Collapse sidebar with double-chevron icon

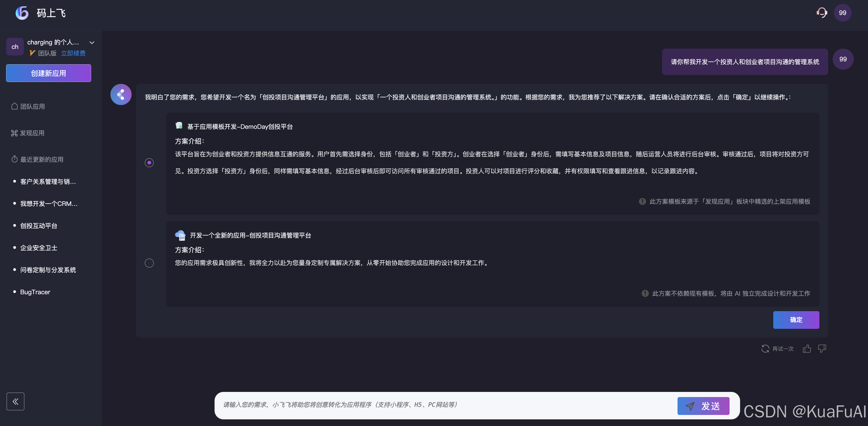click(15, 401)
